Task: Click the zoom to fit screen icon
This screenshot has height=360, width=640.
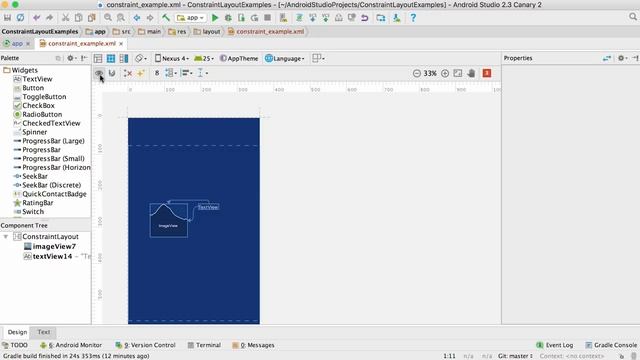Action: [x=458, y=73]
